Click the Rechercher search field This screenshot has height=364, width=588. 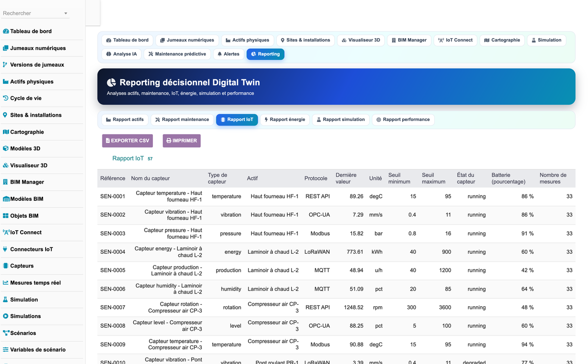(x=36, y=13)
